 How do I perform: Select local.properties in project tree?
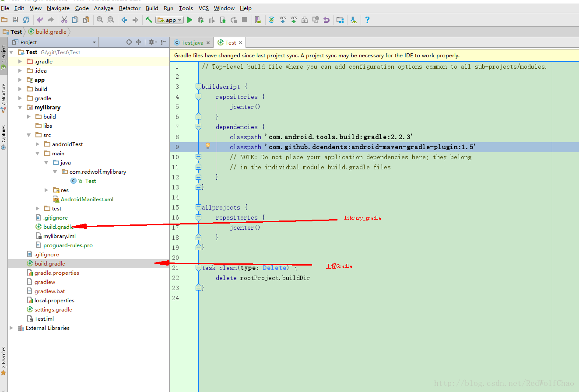coord(54,300)
